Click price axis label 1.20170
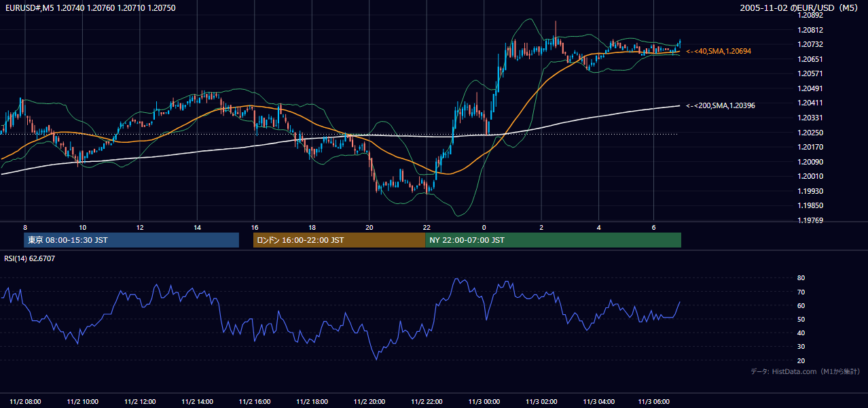The height and width of the screenshot is (408, 868). [x=810, y=147]
